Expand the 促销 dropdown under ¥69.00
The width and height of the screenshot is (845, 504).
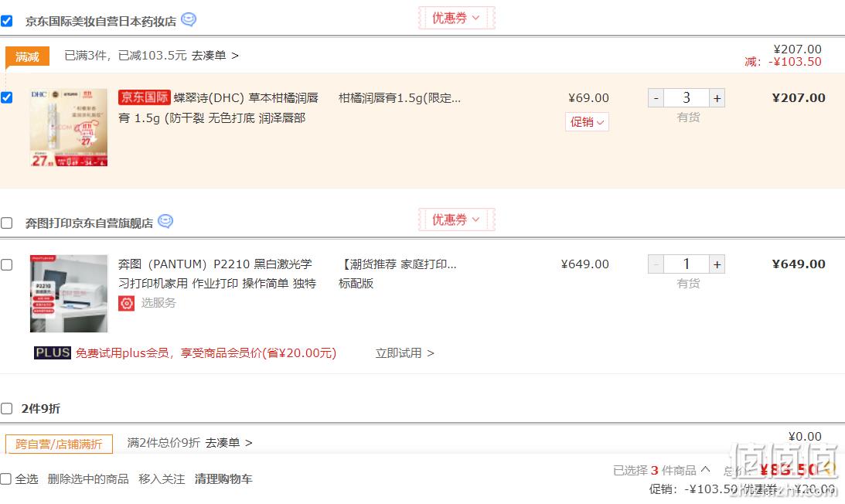tap(587, 122)
